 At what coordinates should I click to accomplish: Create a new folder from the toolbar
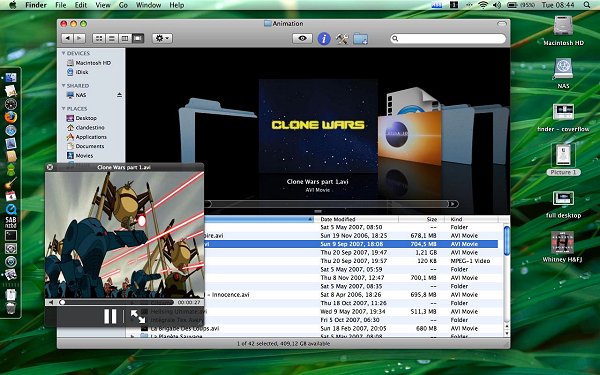360,39
